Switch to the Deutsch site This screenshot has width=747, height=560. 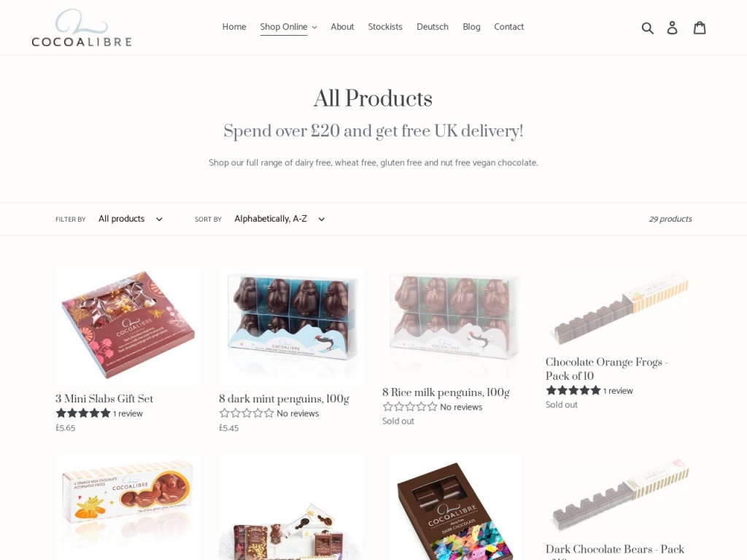click(432, 27)
